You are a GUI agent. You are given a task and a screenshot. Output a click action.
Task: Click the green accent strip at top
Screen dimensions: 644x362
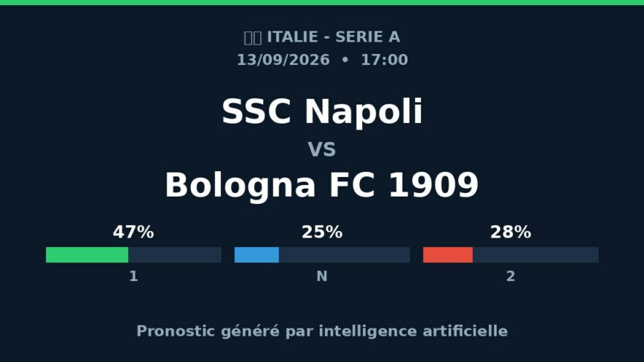coord(322,2)
